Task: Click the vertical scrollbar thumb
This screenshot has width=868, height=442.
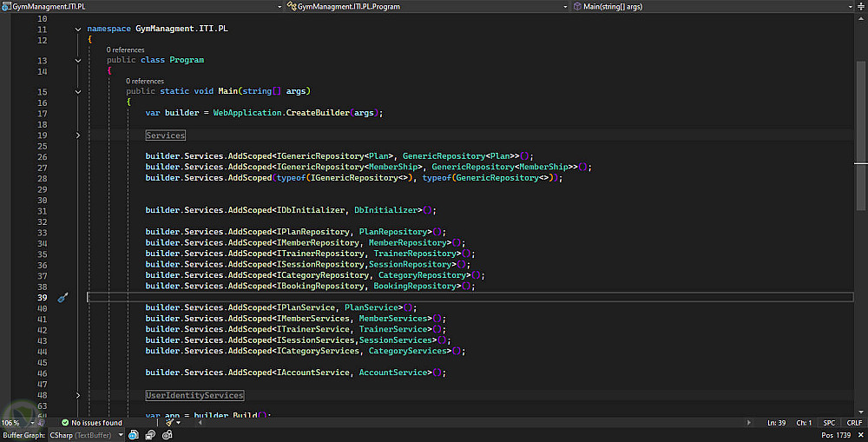Action: 861,135
